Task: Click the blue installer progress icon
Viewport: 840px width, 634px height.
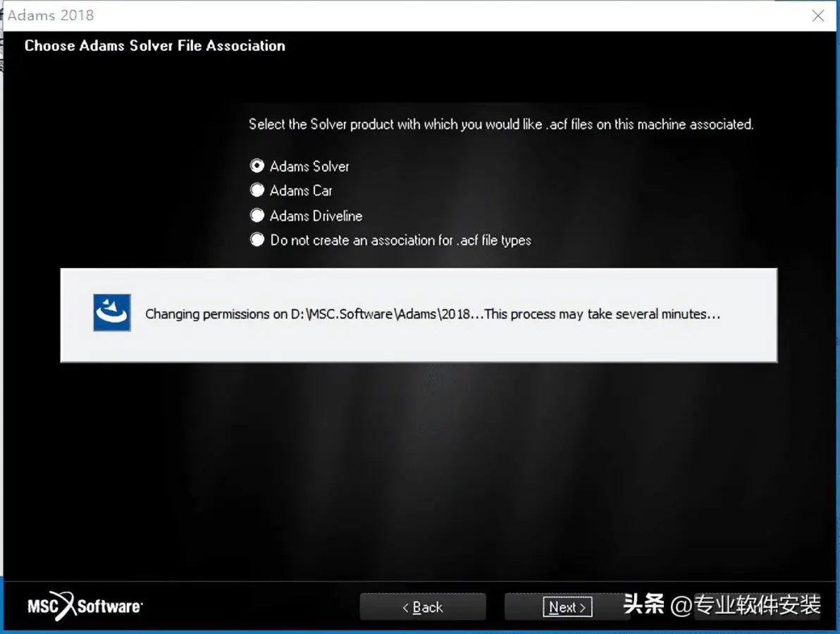Action: 112,312
